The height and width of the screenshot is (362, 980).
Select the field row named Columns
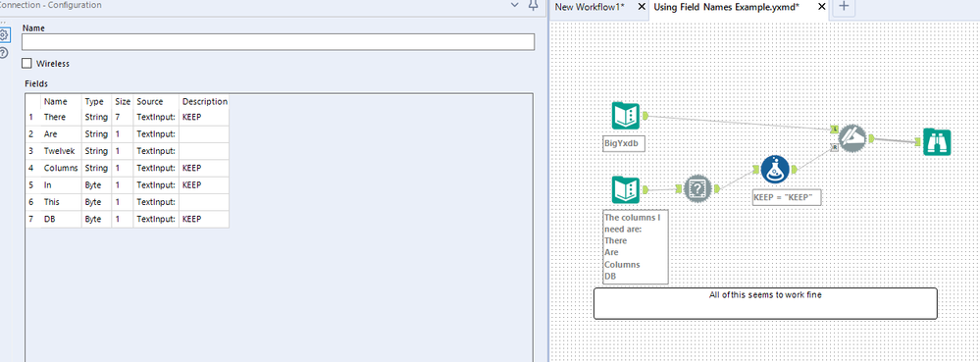click(x=128, y=168)
